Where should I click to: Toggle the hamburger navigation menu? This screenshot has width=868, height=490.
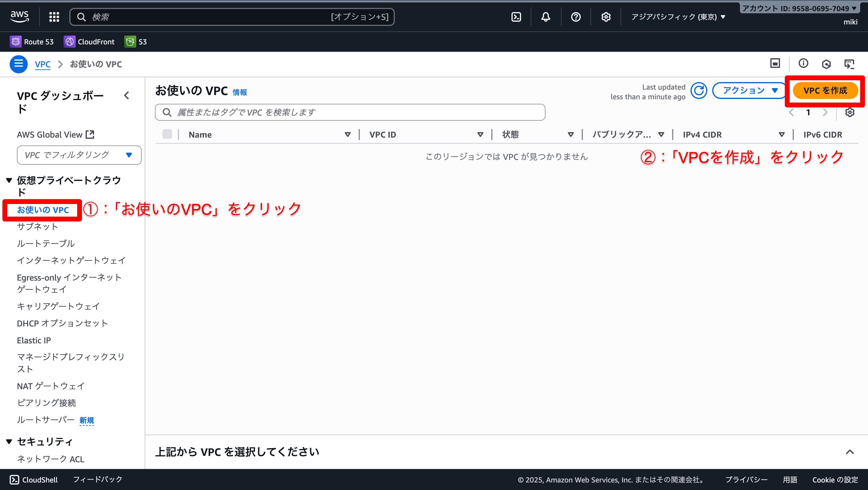pyautogui.click(x=18, y=64)
